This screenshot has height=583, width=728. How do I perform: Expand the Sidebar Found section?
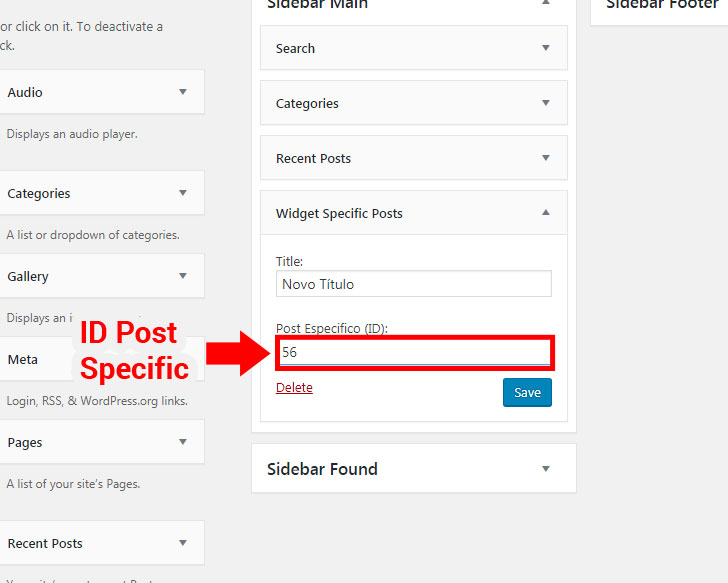point(546,469)
